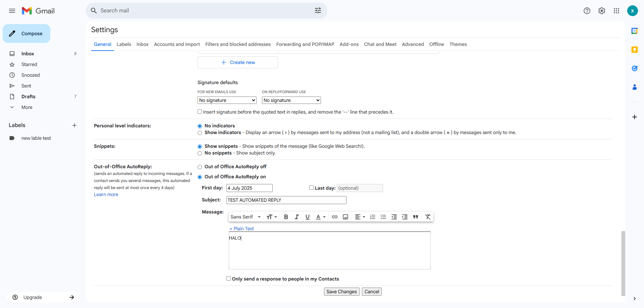The width and height of the screenshot is (644, 308).
Task: Select the Show snippets radio button
Action: (x=200, y=146)
